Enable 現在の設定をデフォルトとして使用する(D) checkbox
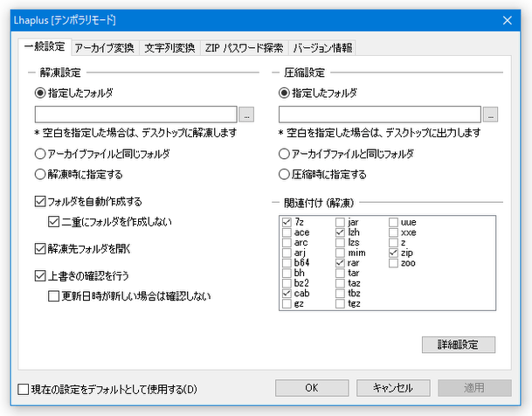Screen dimensions: 532x416 23,389
